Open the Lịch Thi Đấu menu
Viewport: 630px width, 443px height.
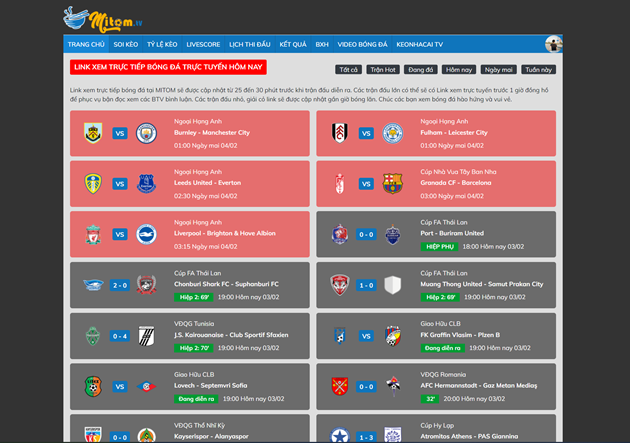(x=250, y=45)
